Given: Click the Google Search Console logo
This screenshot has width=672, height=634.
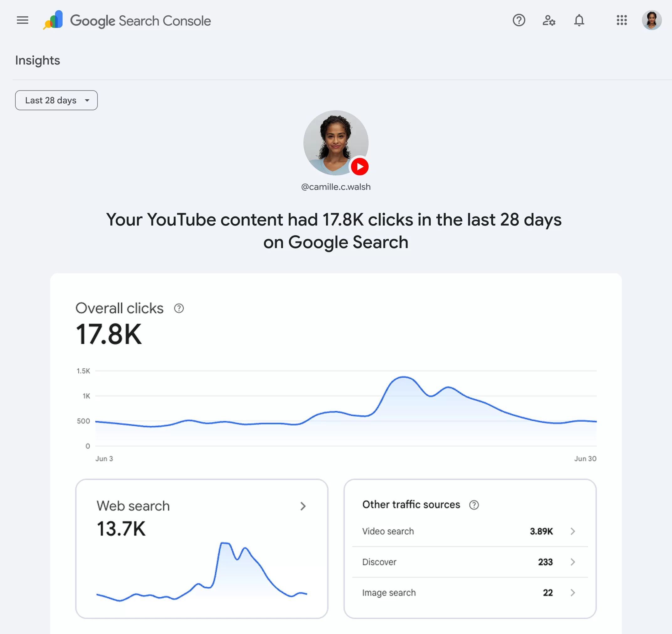Looking at the screenshot, I should click(x=127, y=21).
